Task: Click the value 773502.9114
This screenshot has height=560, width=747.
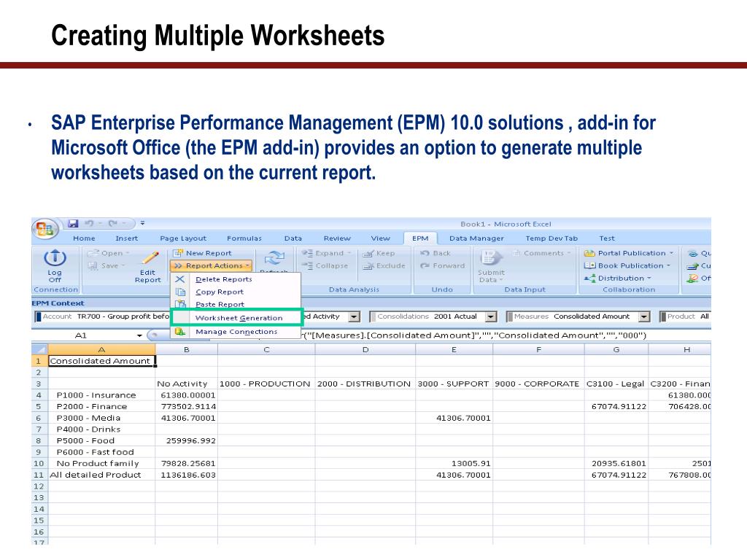Action: click(188, 407)
